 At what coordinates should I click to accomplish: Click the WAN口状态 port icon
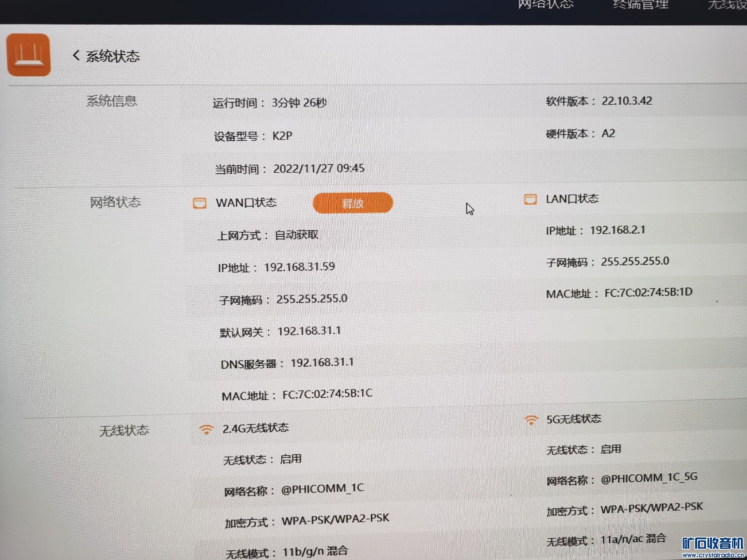tap(200, 203)
